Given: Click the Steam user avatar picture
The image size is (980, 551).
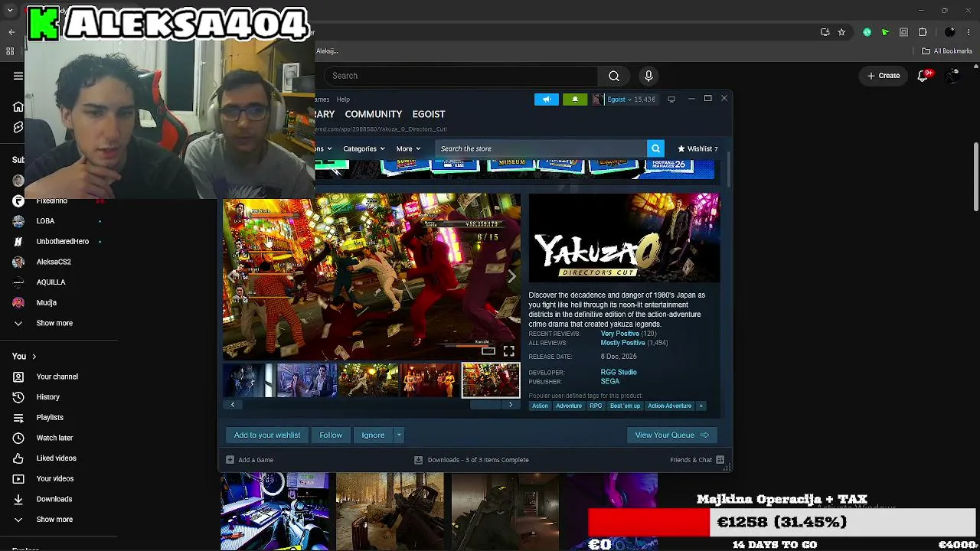Looking at the screenshot, I should click(597, 99).
